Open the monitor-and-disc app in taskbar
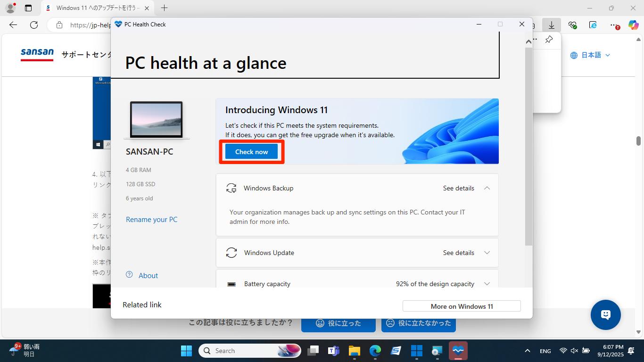The width and height of the screenshot is (644, 362). [x=438, y=351]
